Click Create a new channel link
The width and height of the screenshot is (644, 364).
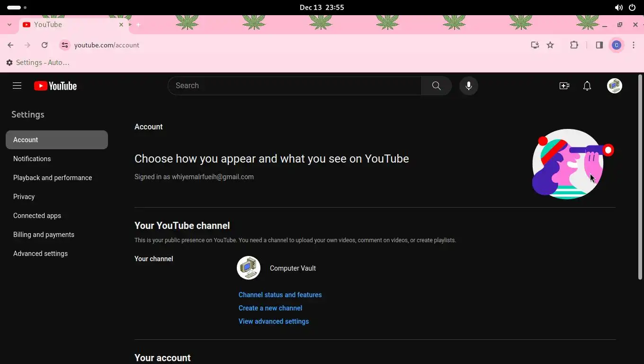(270, 308)
